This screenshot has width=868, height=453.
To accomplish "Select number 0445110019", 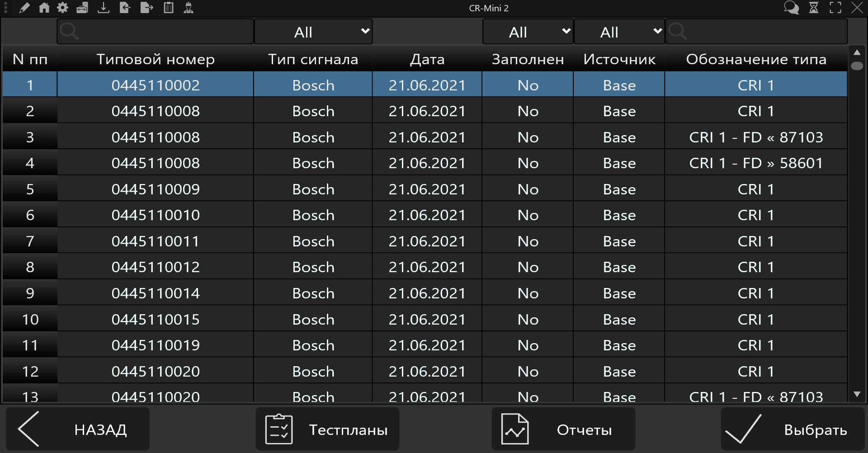I will coord(155,345).
